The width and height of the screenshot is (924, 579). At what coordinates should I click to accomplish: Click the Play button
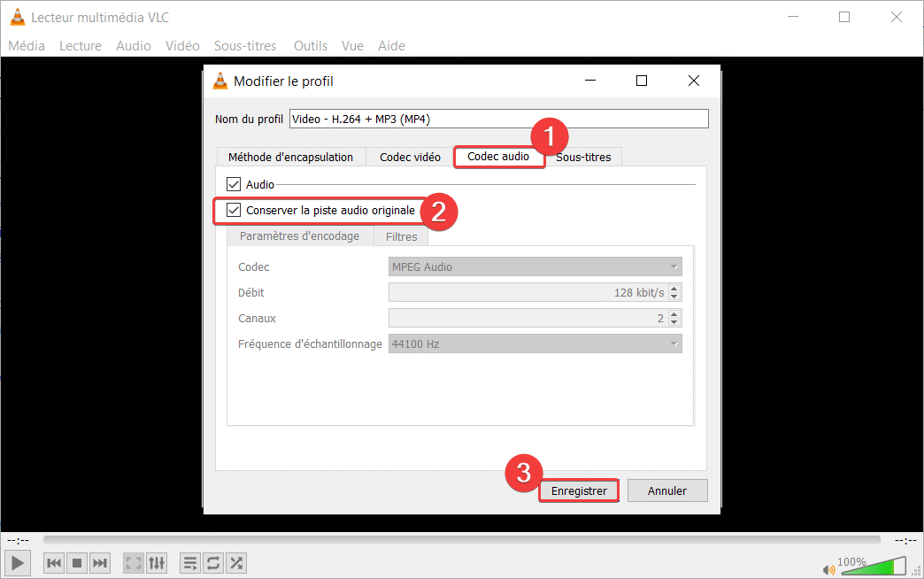point(18,562)
